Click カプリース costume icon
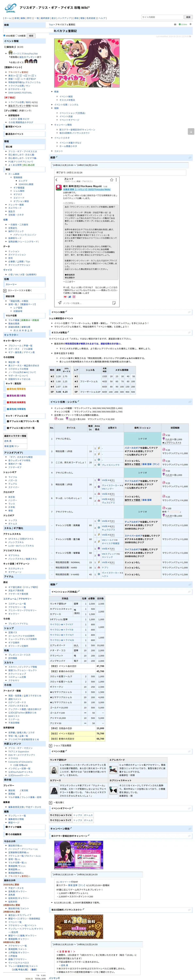Image resolution: width=196 pixels, height=980 pixels. point(54,791)
